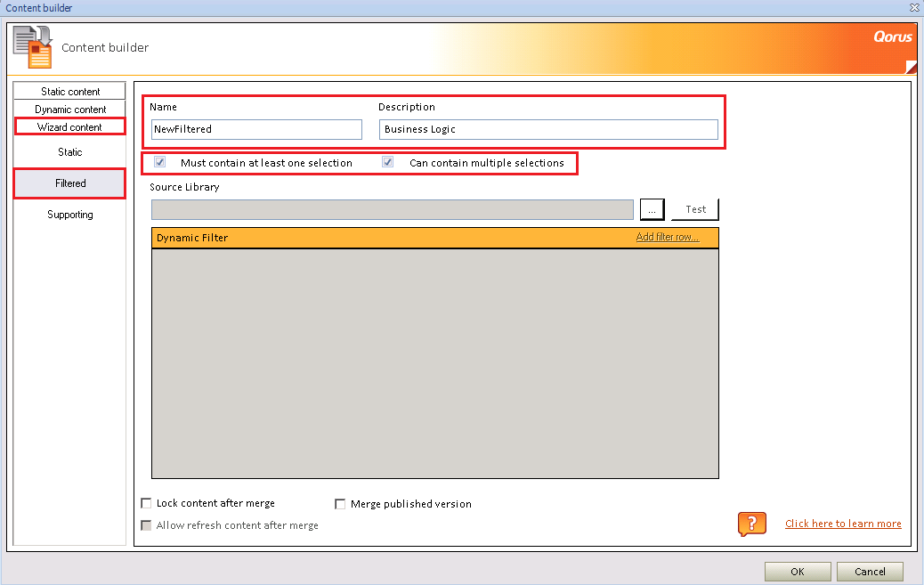Image resolution: width=924 pixels, height=585 pixels.
Task: Click the Content builder heading text
Action: coord(105,47)
